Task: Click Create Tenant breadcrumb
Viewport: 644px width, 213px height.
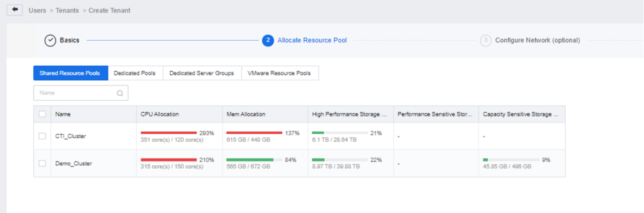Action: click(x=109, y=11)
